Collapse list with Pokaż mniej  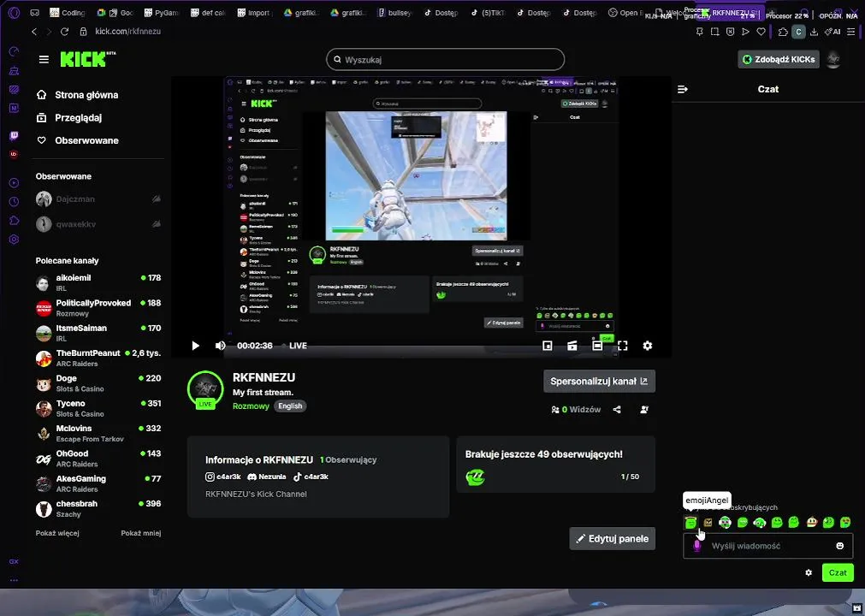pyautogui.click(x=140, y=533)
